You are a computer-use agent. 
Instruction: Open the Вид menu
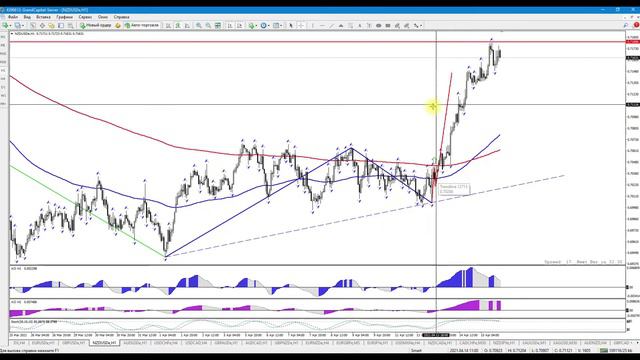[27, 17]
